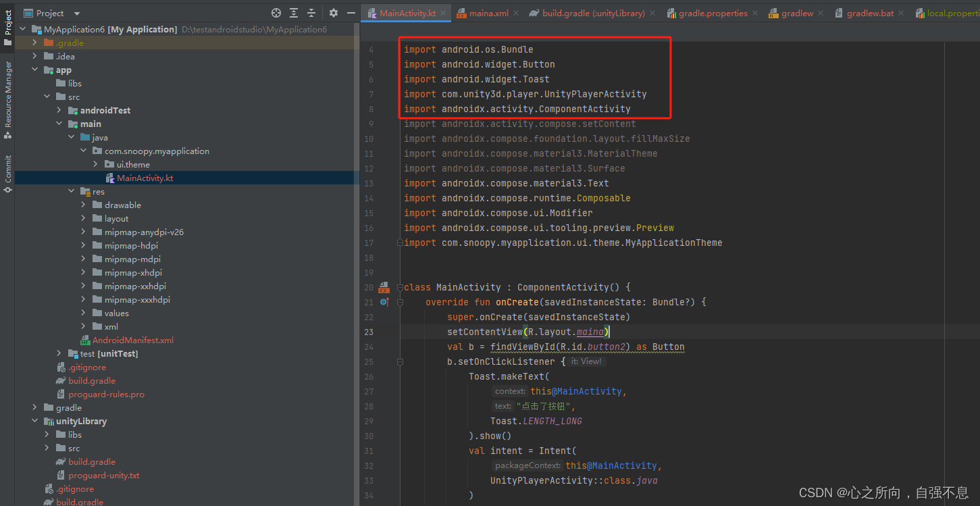
Task: Click findViewById call on line 24
Action: pos(523,347)
